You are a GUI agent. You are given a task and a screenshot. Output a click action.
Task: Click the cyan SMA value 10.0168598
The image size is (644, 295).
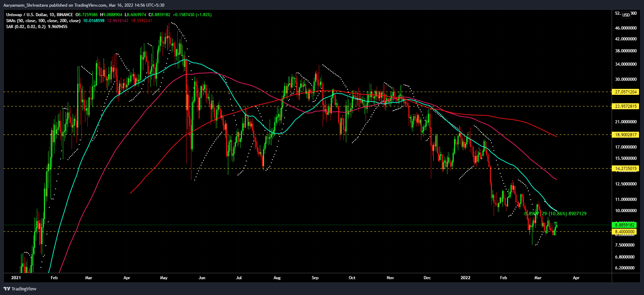click(94, 21)
